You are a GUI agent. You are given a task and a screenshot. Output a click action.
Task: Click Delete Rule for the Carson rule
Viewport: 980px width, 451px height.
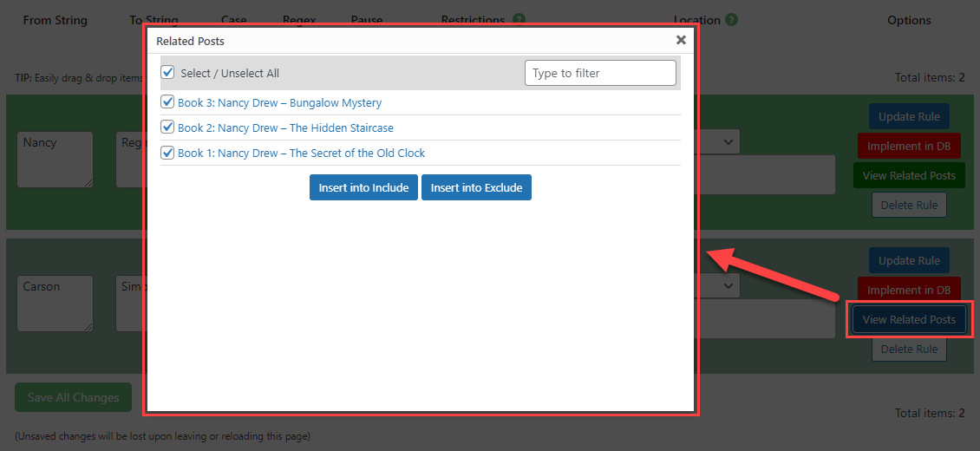coord(909,349)
